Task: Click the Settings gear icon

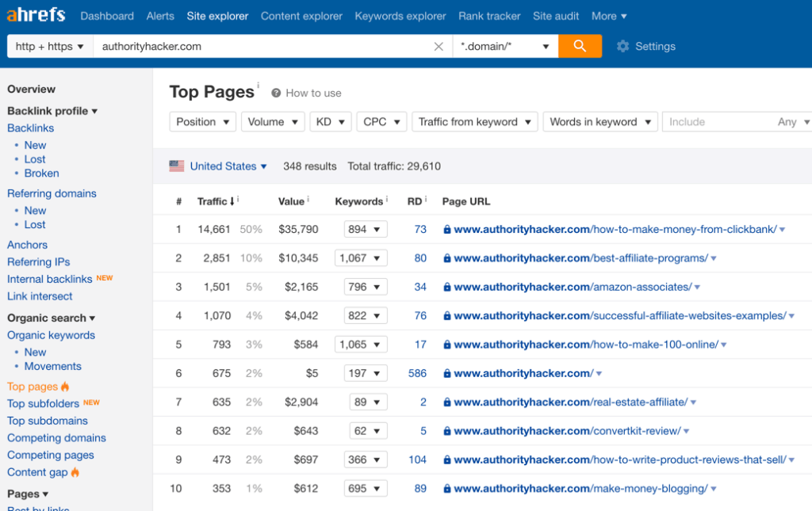Action: 622,47
